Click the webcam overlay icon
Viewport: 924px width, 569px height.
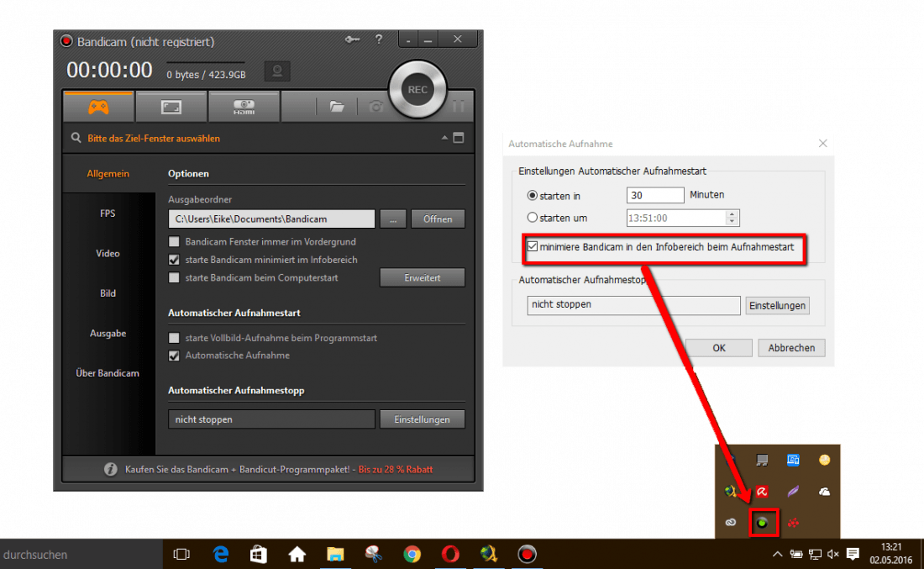[277, 71]
